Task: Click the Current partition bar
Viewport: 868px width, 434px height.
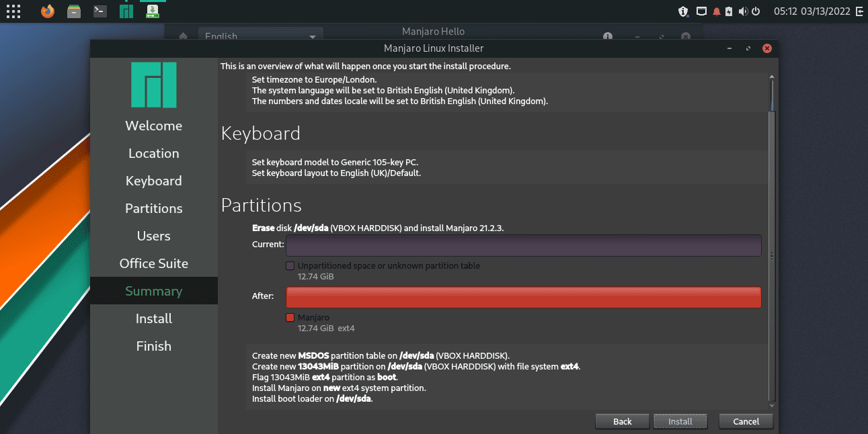Action: (524, 245)
